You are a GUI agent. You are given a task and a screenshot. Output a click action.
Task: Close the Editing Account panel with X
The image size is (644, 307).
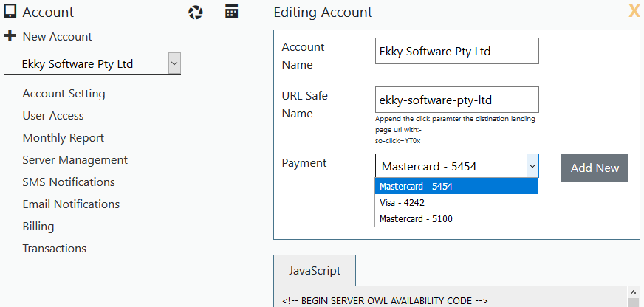(x=634, y=12)
